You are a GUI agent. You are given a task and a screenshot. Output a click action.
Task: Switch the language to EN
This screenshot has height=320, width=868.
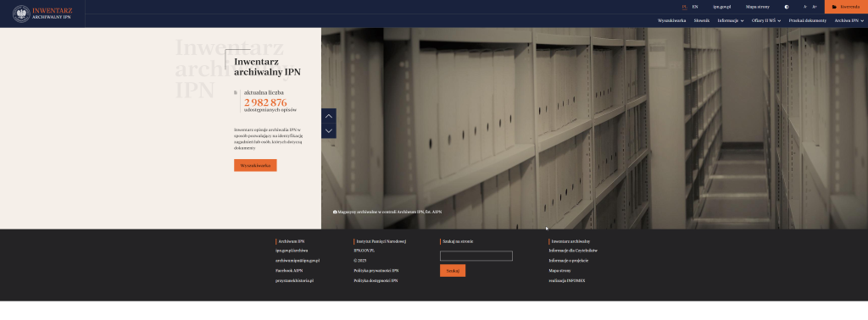pos(695,7)
